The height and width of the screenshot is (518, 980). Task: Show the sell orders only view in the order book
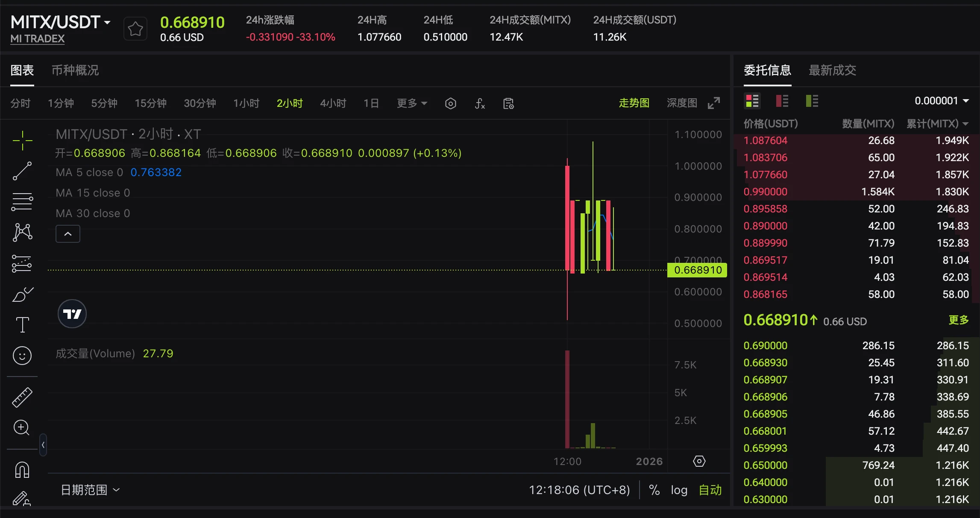tap(782, 101)
